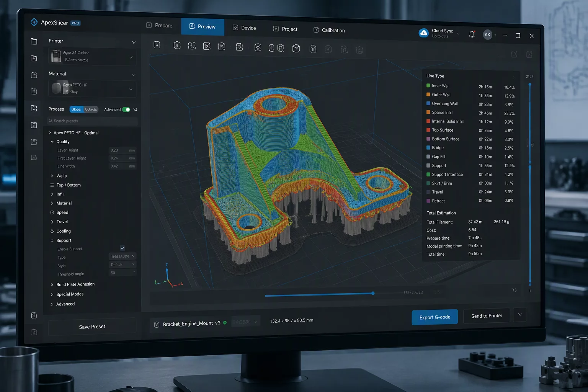Click the Export G-code button
Viewport: 588px width, 392px height.
435,317
